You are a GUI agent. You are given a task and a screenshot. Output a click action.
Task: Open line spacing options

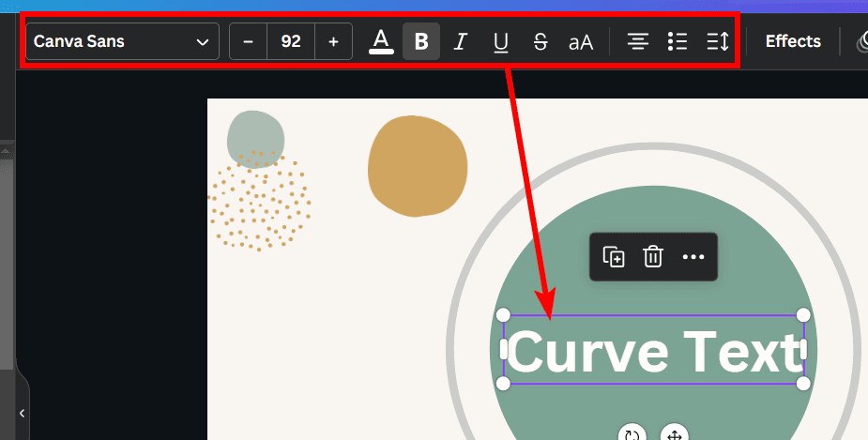click(718, 42)
